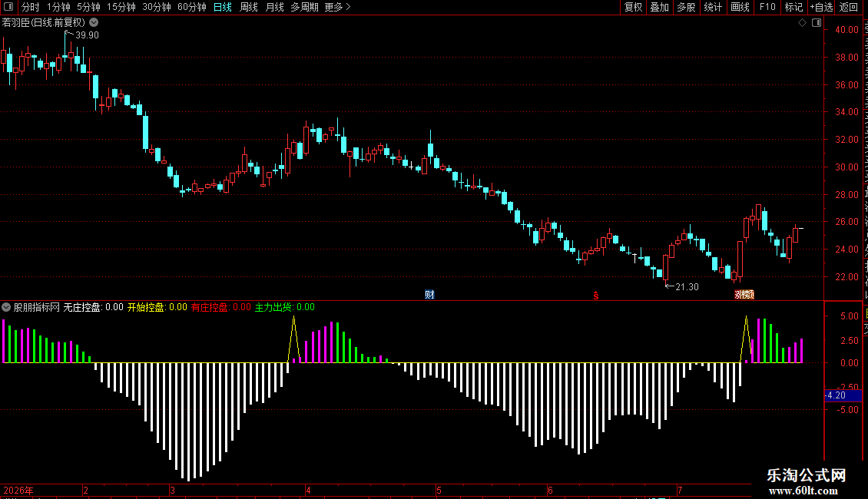The image size is (868, 499).
Task: Select the 60分钟 period tab
Action: 191,7
